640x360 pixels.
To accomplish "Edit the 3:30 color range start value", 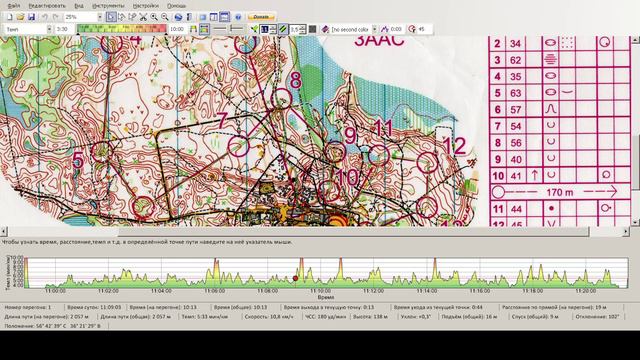I will click(64, 29).
